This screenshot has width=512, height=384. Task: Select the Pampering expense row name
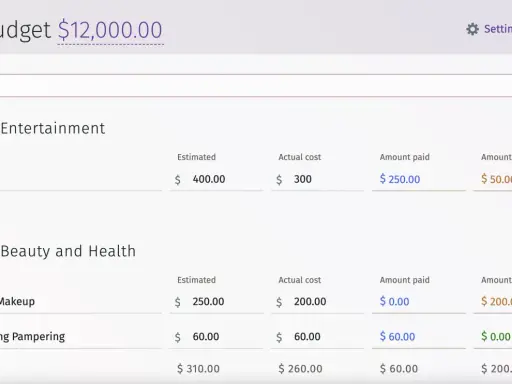point(32,337)
